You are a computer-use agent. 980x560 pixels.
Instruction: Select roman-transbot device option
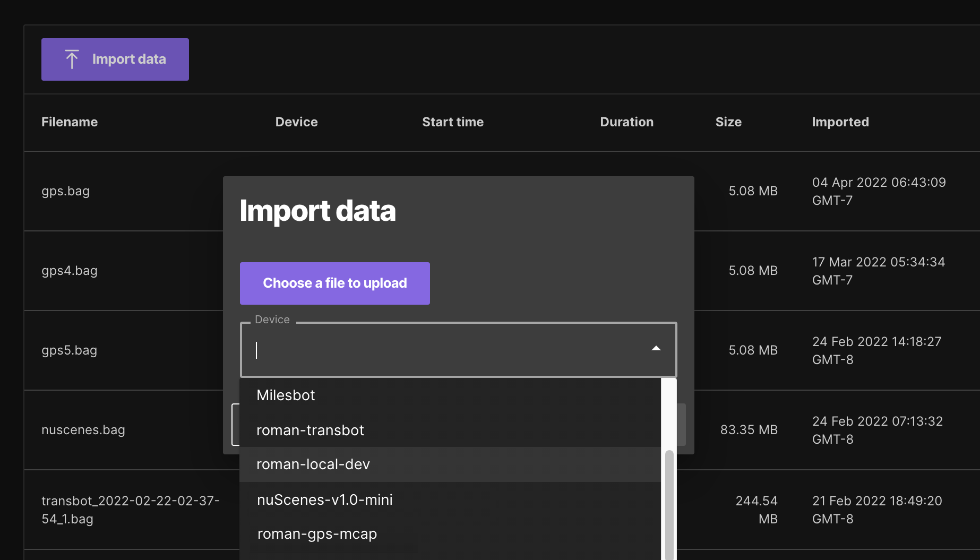pos(310,430)
